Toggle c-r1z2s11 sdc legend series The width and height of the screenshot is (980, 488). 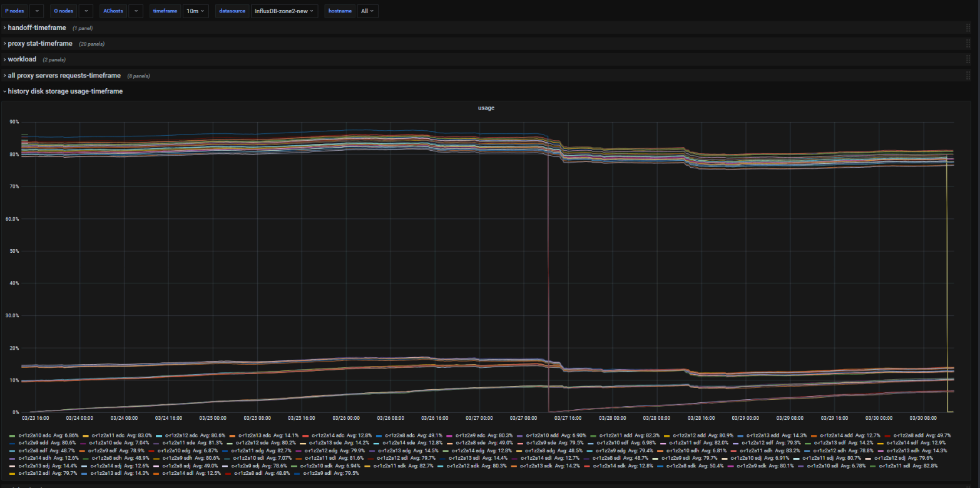point(108,435)
